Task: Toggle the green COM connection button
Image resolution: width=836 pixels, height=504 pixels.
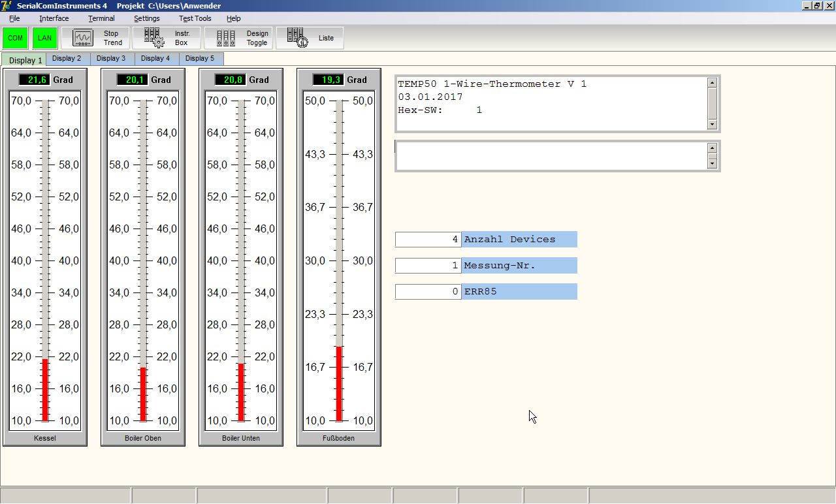Action: click(15, 38)
